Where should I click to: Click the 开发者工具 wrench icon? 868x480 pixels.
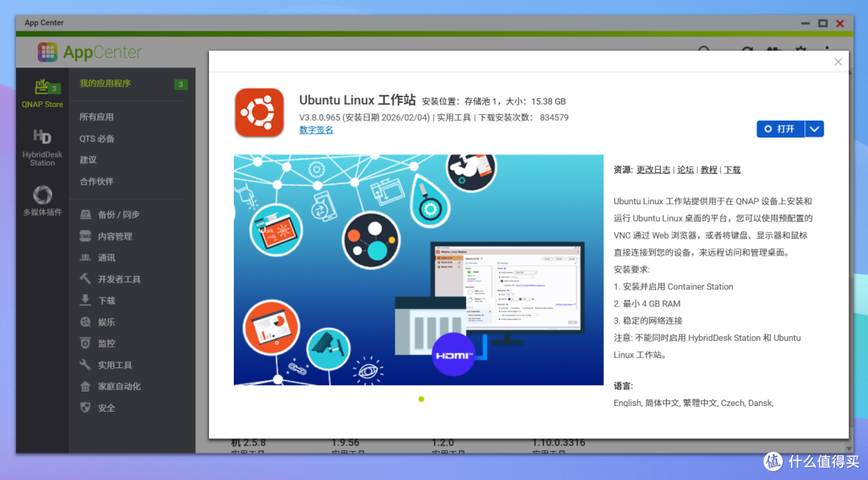(x=85, y=278)
